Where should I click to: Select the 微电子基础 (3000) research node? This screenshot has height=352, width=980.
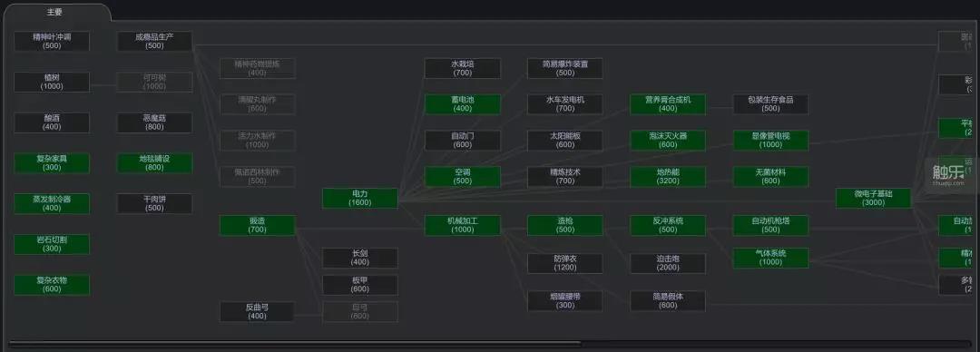coord(874,198)
